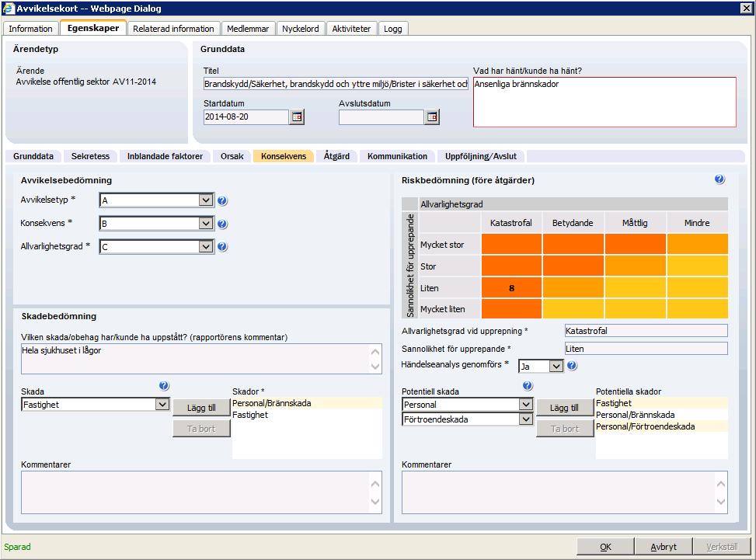Confirm dialog with OK button
This screenshot has width=756, height=560.
click(605, 547)
